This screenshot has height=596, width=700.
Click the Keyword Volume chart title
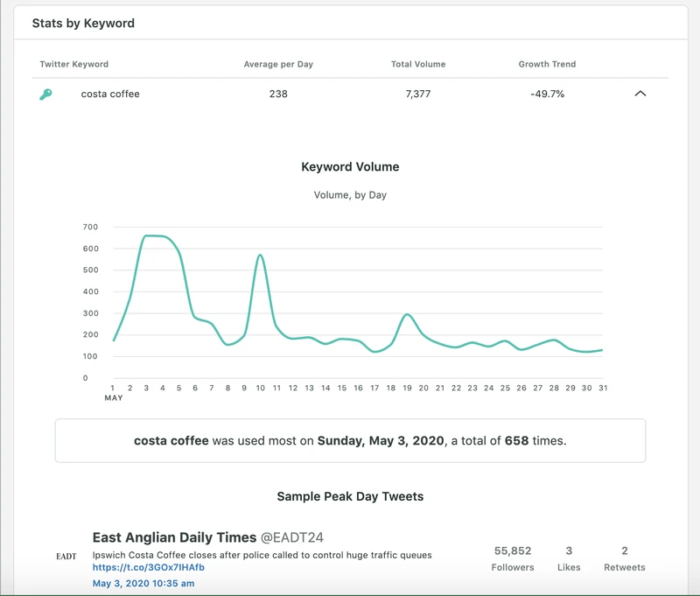[350, 166]
